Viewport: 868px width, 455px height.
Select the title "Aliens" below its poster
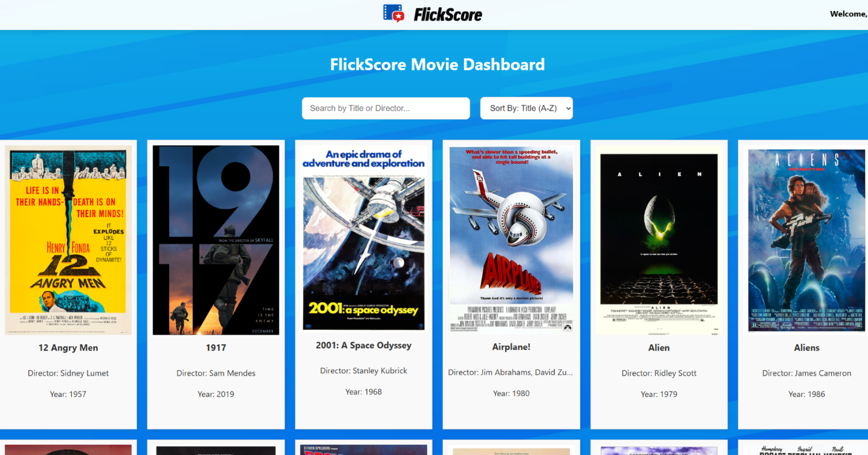[806, 348]
